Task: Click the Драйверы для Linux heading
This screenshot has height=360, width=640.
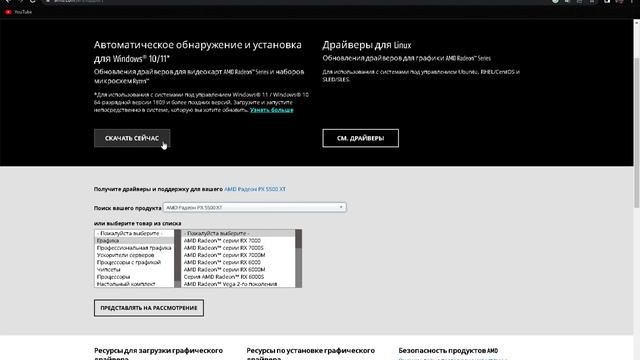Action: [367, 45]
